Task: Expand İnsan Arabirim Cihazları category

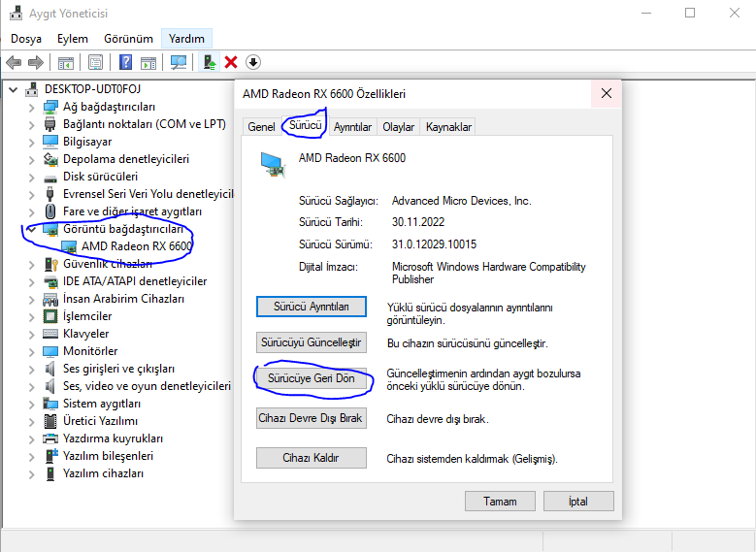Action: point(31,300)
